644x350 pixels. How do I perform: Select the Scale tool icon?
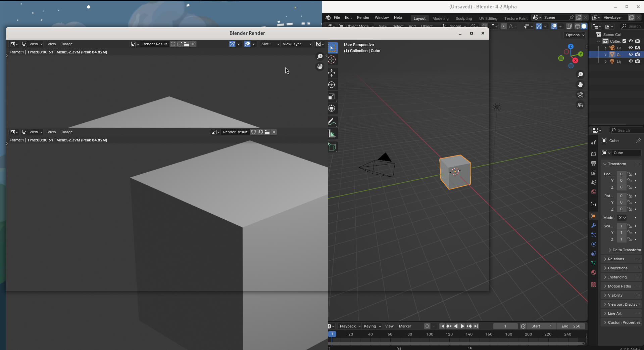coord(332,97)
